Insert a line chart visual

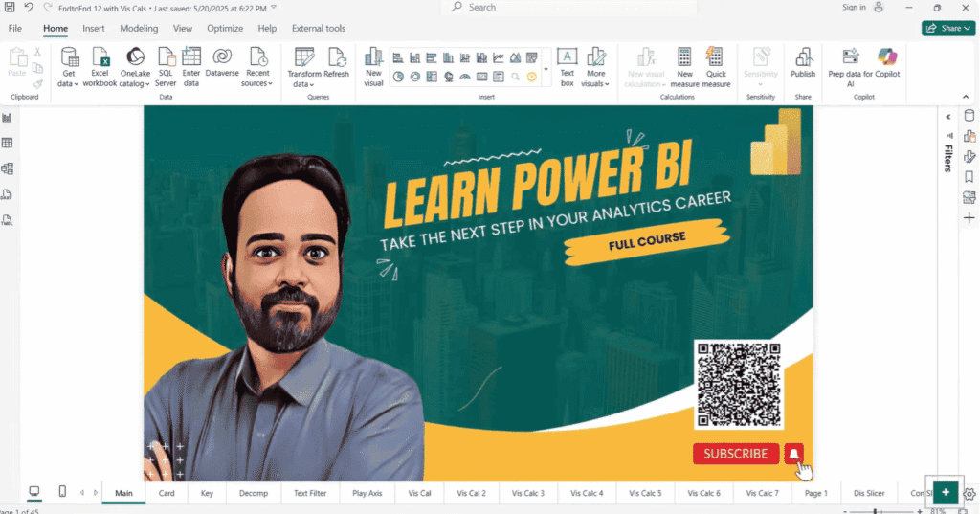pyautogui.click(x=499, y=58)
